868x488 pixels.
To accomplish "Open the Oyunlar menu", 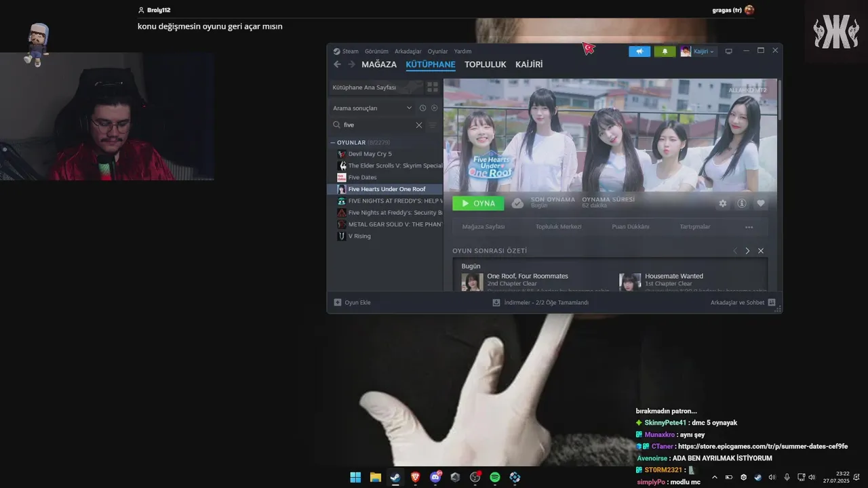I will pos(437,52).
